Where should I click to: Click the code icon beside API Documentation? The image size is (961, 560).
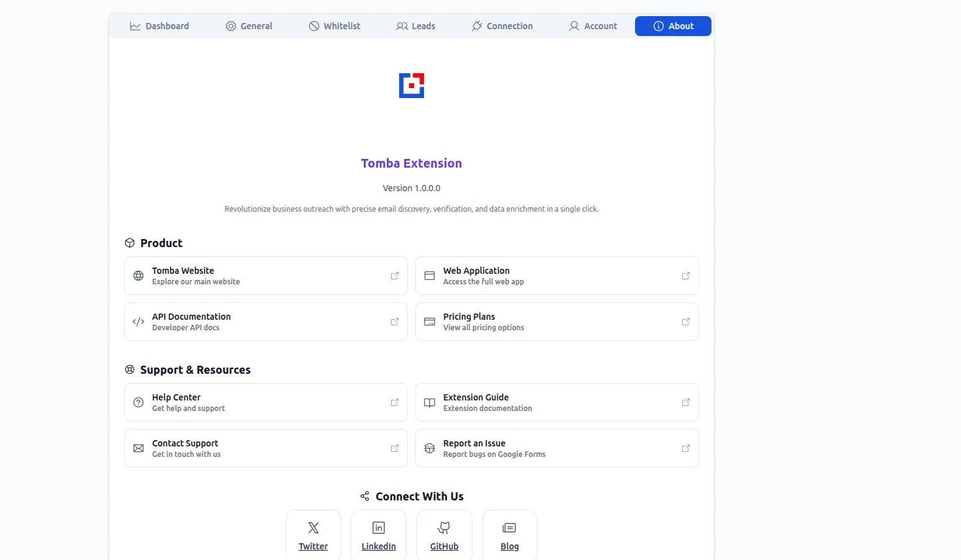138,322
